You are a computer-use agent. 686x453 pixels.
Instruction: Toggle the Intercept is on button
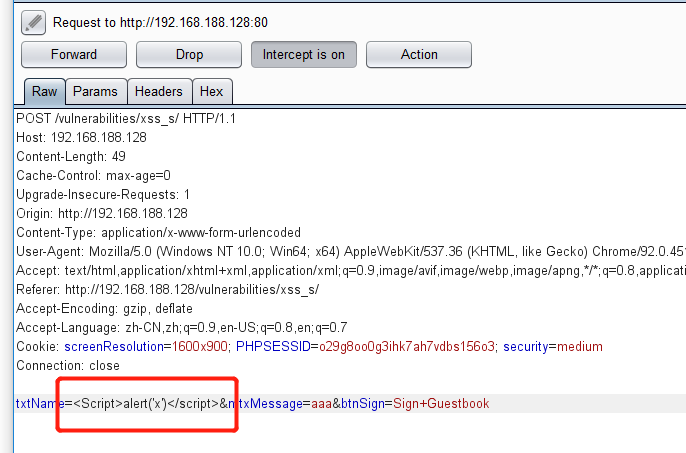(304, 55)
